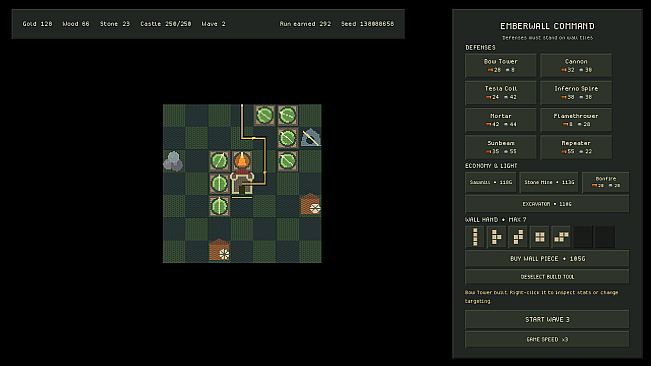
Task: Choose the Tesla Coil defense
Action: tap(500, 93)
